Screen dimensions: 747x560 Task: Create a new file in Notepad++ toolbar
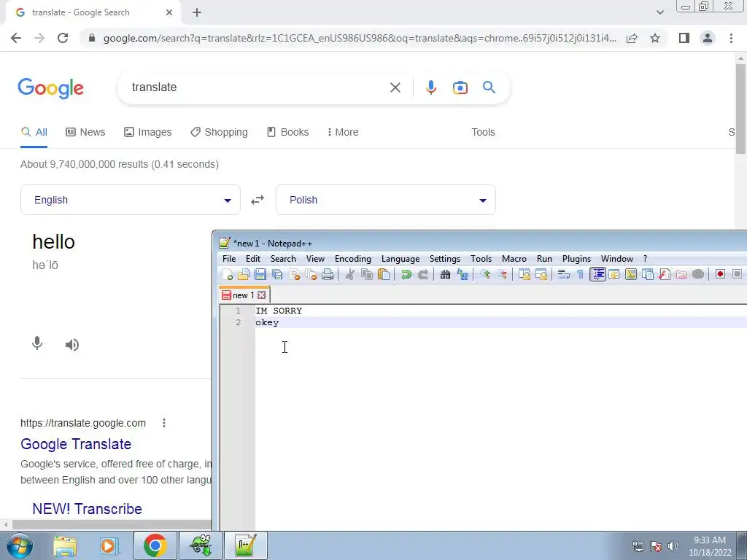[x=228, y=274]
